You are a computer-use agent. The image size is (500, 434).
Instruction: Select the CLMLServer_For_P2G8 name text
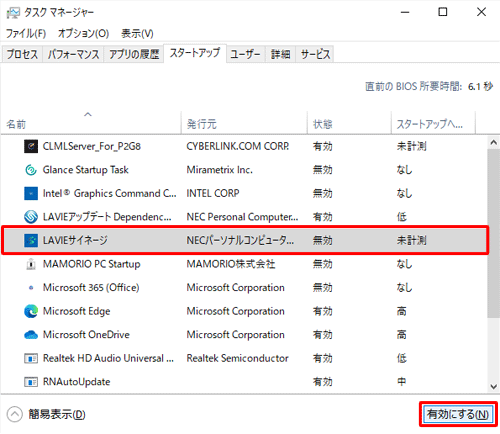92,146
